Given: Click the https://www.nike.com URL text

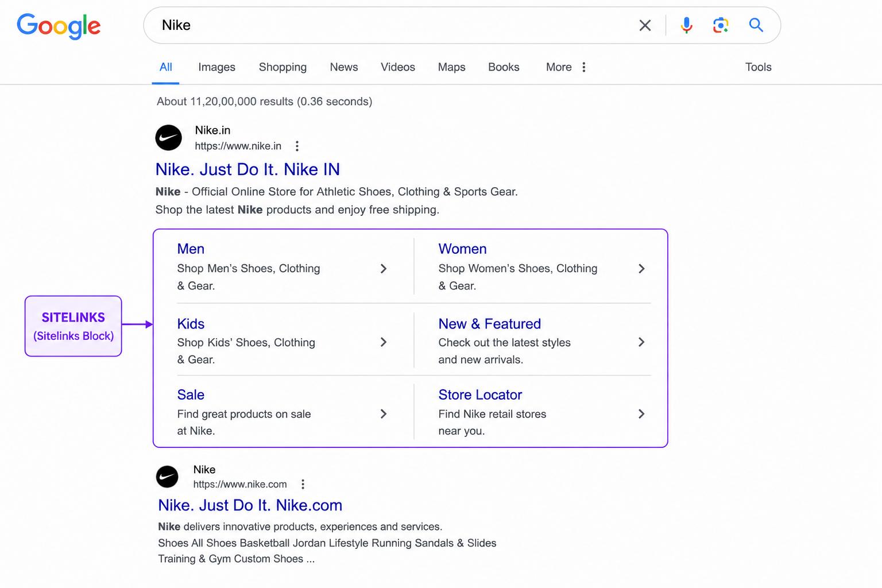Looking at the screenshot, I should (x=240, y=484).
